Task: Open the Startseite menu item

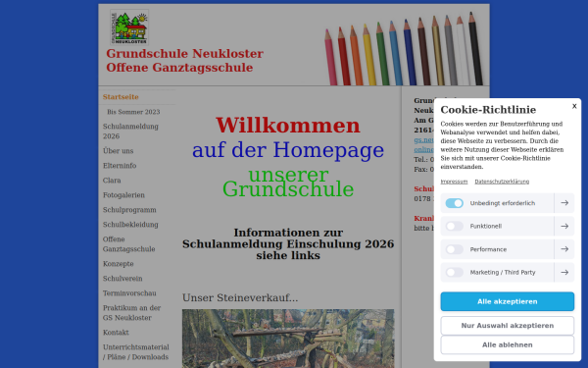Action: 121,97
